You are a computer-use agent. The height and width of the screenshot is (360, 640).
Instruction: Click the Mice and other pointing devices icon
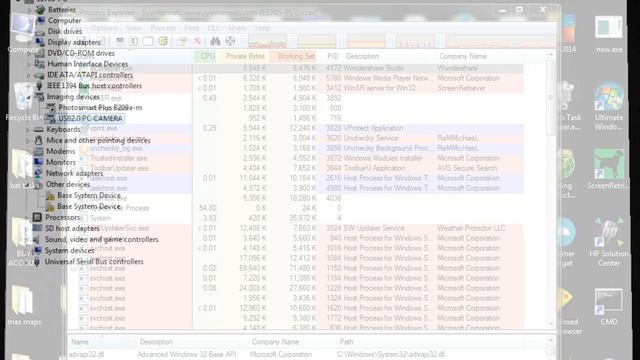click(x=39, y=140)
